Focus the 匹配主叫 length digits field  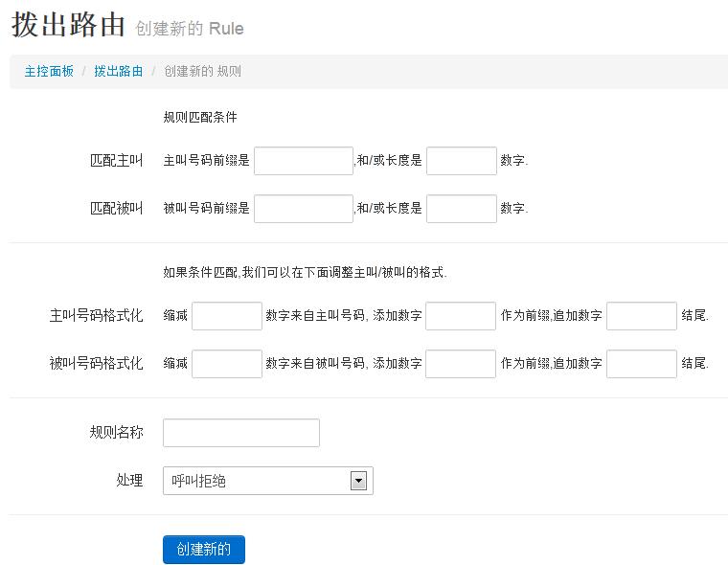coord(462,161)
